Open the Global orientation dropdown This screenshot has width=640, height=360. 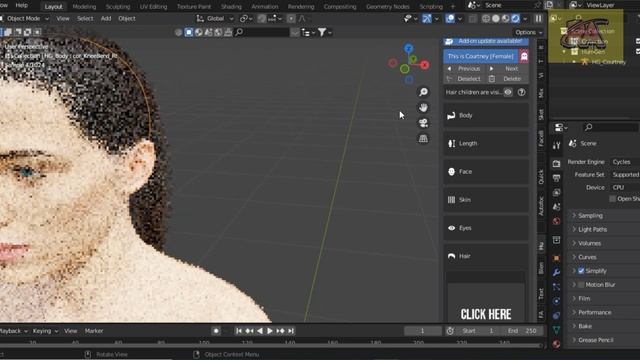click(x=215, y=18)
